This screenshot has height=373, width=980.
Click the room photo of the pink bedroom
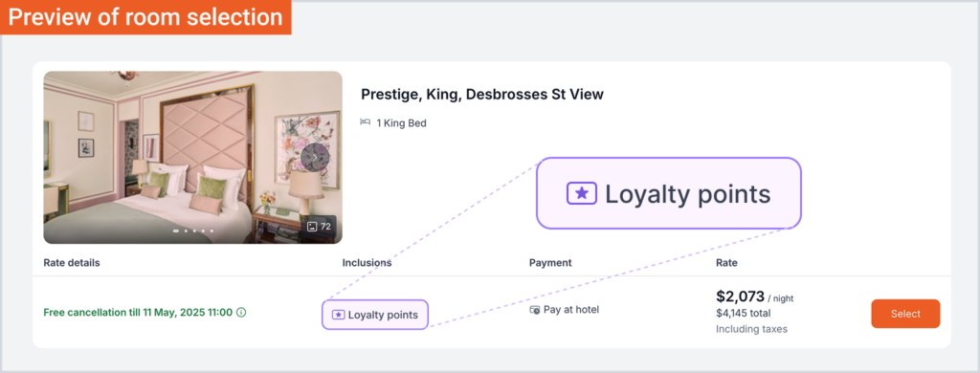coord(192,158)
